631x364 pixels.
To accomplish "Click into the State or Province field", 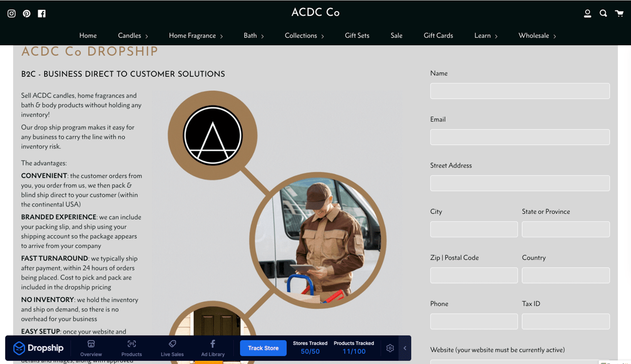I will click(566, 229).
